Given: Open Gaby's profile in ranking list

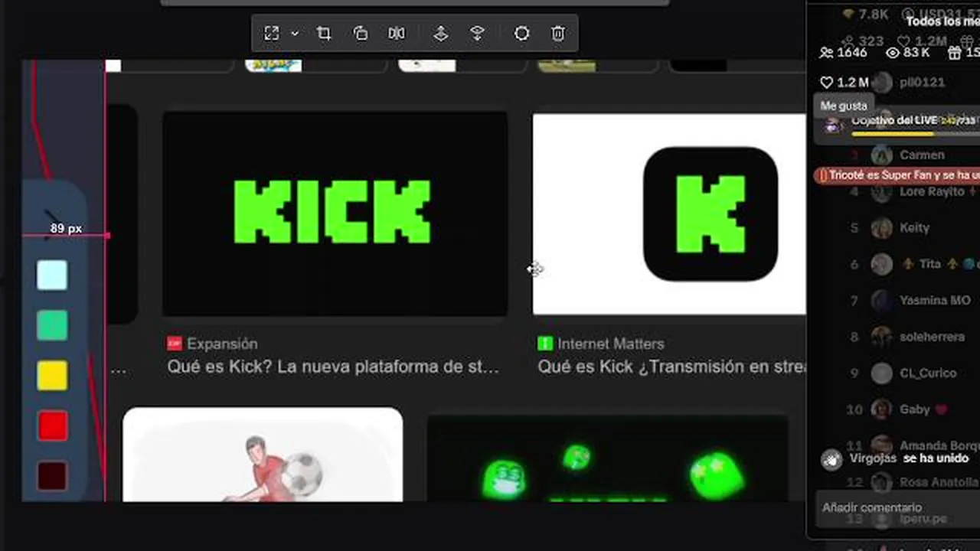Looking at the screenshot, I should pos(915,409).
